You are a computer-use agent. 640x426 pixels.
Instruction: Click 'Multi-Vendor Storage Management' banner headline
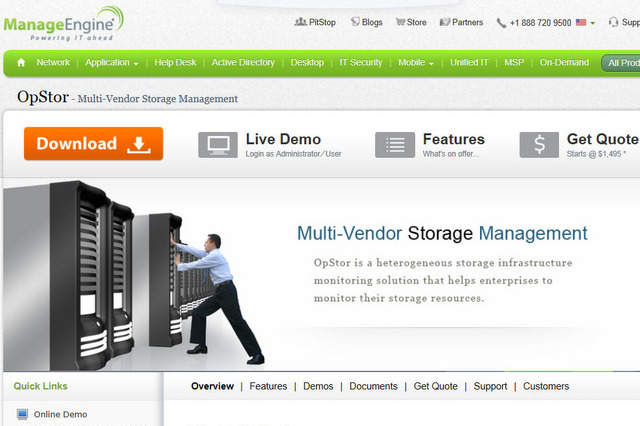[442, 233]
